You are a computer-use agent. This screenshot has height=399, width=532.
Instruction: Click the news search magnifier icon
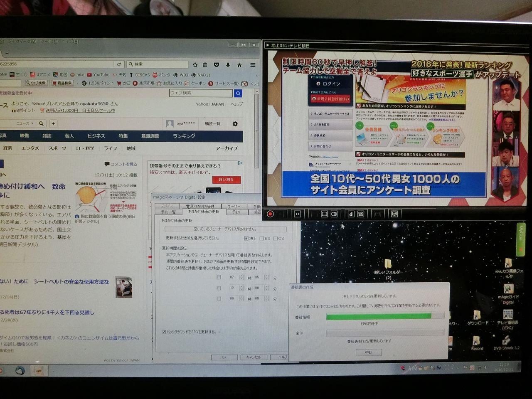pyautogui.click(x=41, y=123)
